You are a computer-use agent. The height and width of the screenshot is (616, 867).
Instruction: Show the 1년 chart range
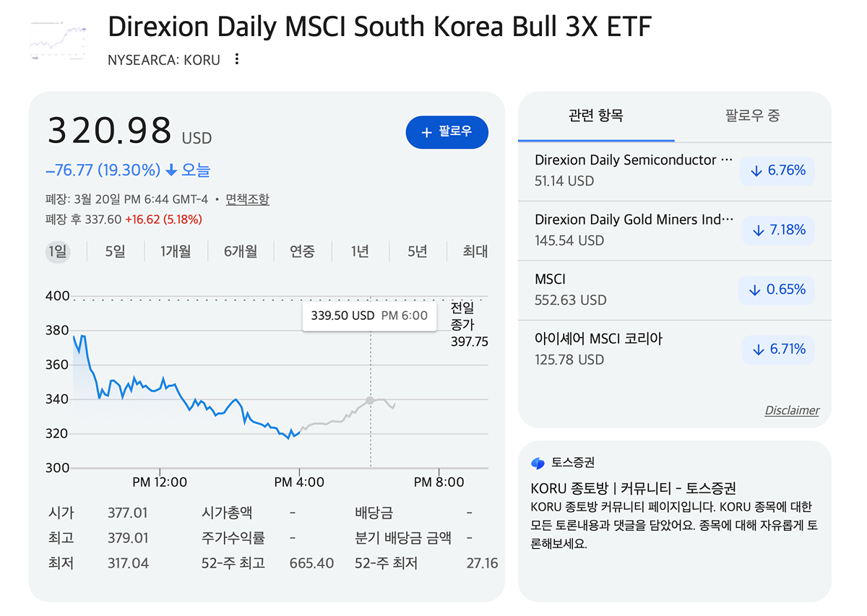click(360, 251)
